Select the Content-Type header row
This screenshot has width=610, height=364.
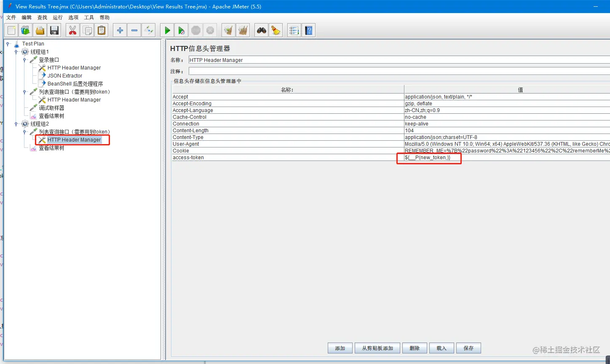coord(391,137)
